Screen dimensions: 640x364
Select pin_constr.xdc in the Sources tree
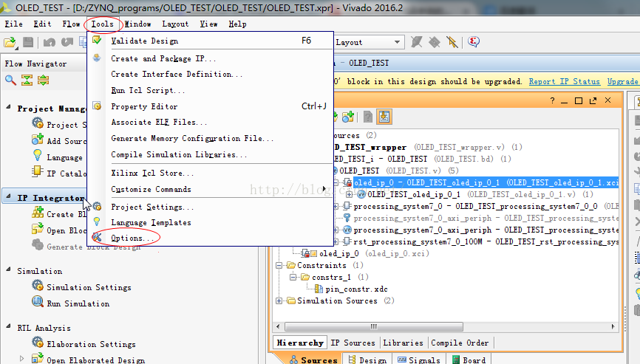(356, 289)
